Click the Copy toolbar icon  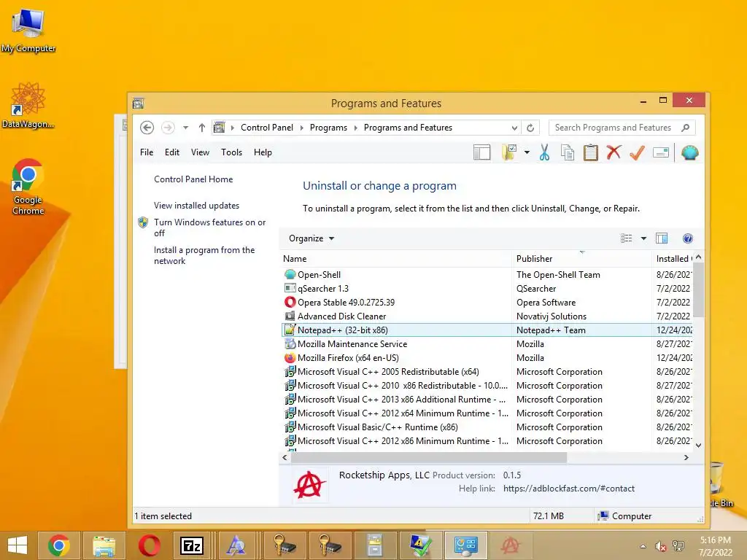coord(567,152)
